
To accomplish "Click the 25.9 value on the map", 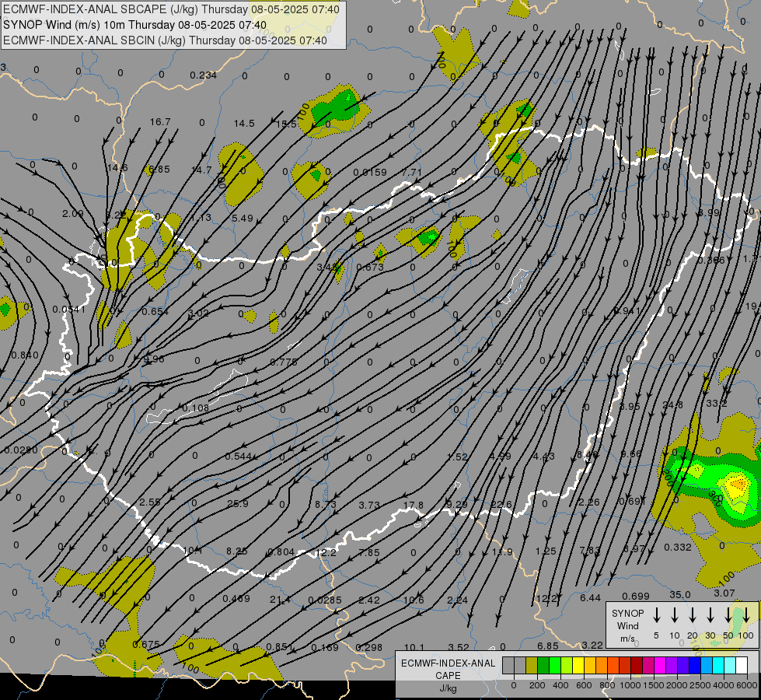I will coord(238,503).
